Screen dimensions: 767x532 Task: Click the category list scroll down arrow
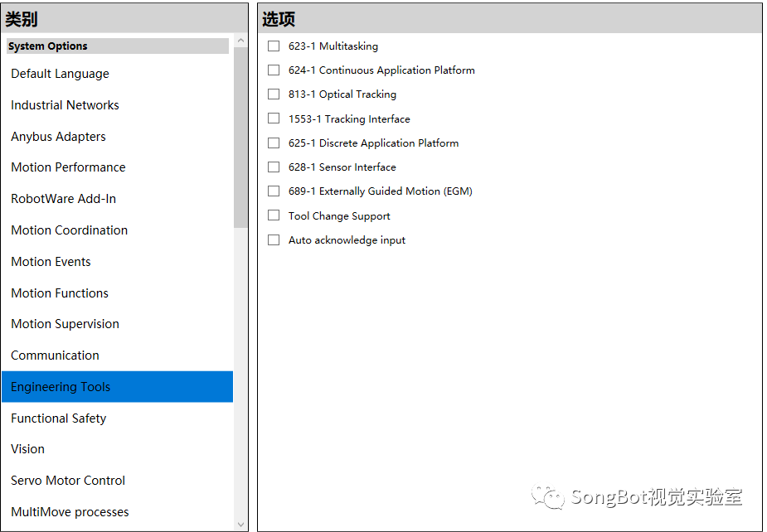(240, 525)
